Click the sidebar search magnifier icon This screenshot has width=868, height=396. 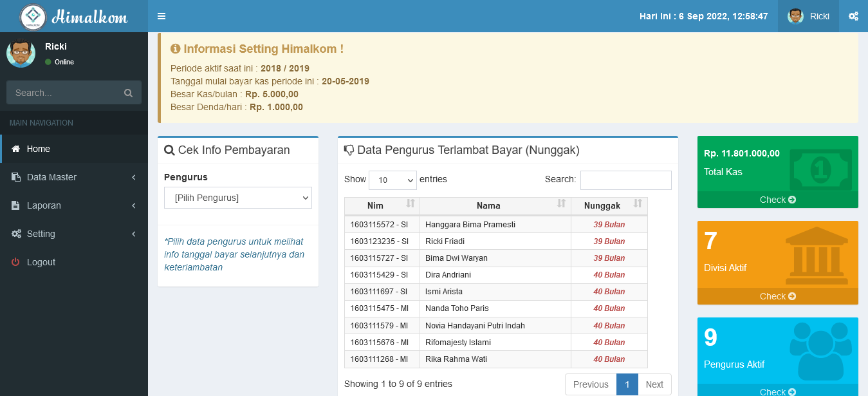click(128, 93)
